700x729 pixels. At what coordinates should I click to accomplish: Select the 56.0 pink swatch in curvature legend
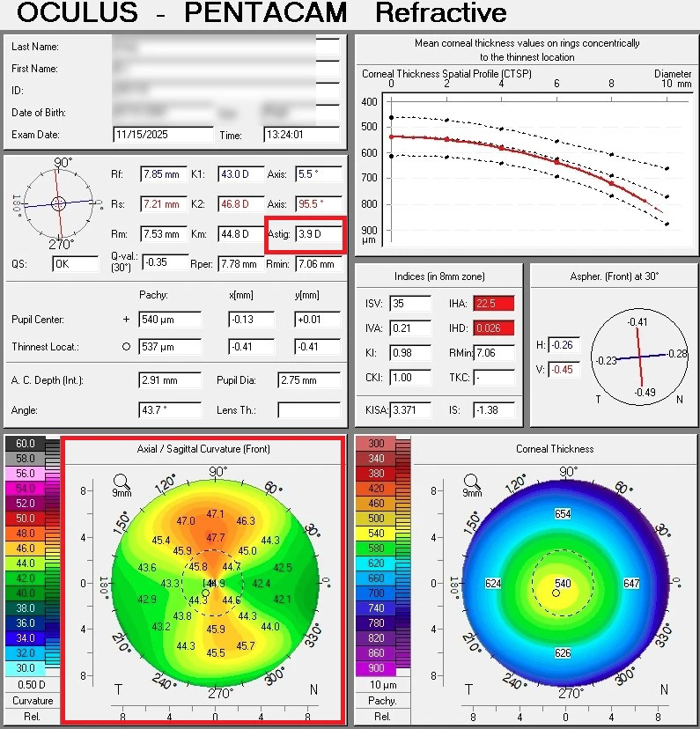(x=26, y=474)
